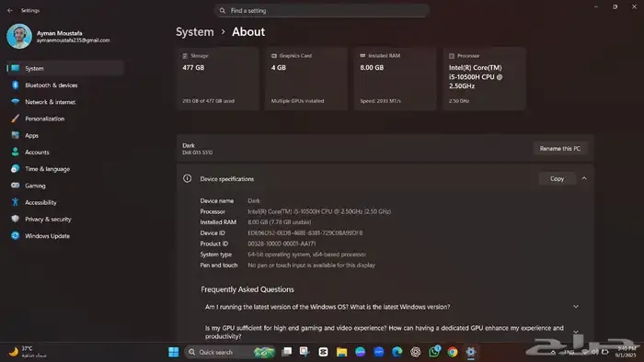Click the Find a setting search box
Screen dimensions: 644x362
click(322, 11)
